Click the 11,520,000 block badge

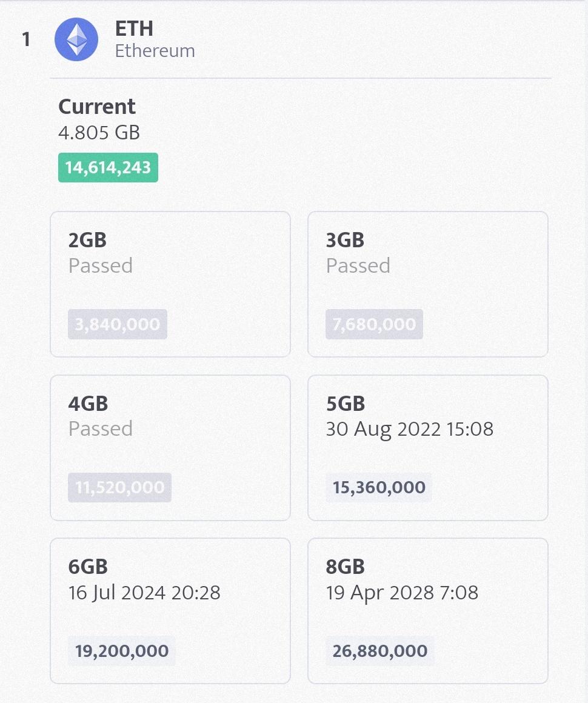[x=120, y=487]
